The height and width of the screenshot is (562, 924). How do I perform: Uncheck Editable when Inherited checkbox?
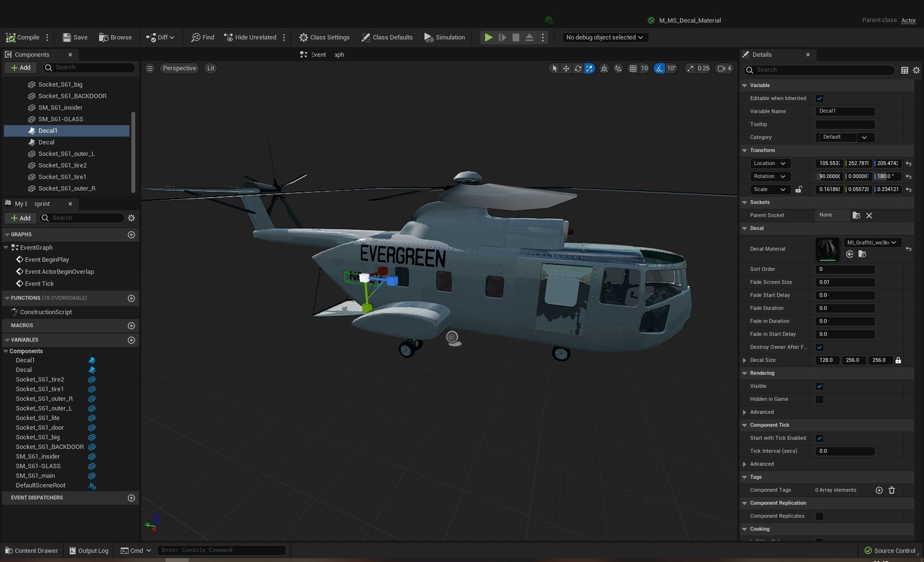819,99
